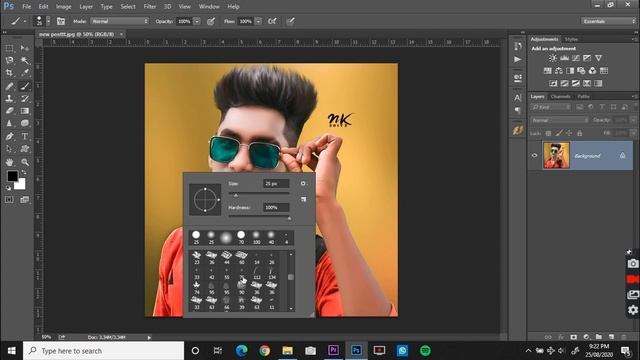Open the brush Mode dropdown set to Normal

point(120,21)
